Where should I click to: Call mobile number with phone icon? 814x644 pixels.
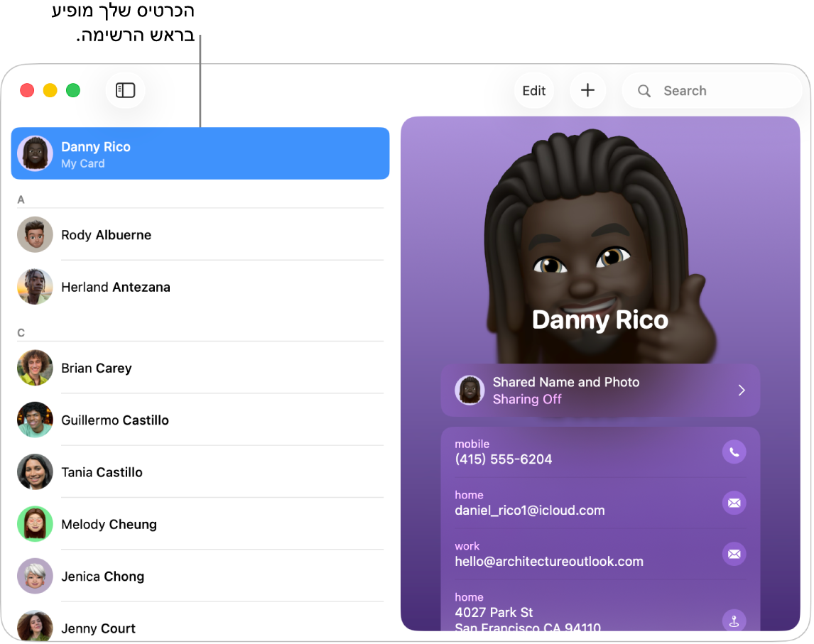point(734,452)
